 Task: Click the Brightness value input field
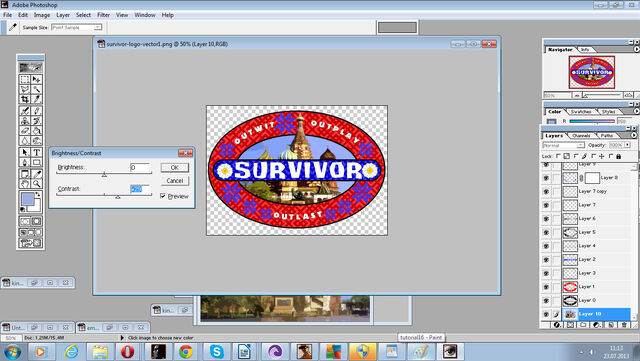pos(140,167)
